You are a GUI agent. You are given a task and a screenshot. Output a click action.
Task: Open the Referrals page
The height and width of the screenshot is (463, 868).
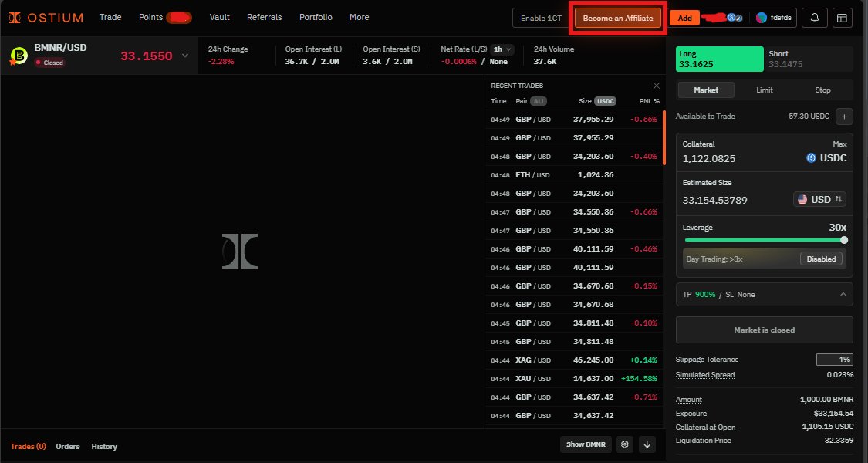264,17
